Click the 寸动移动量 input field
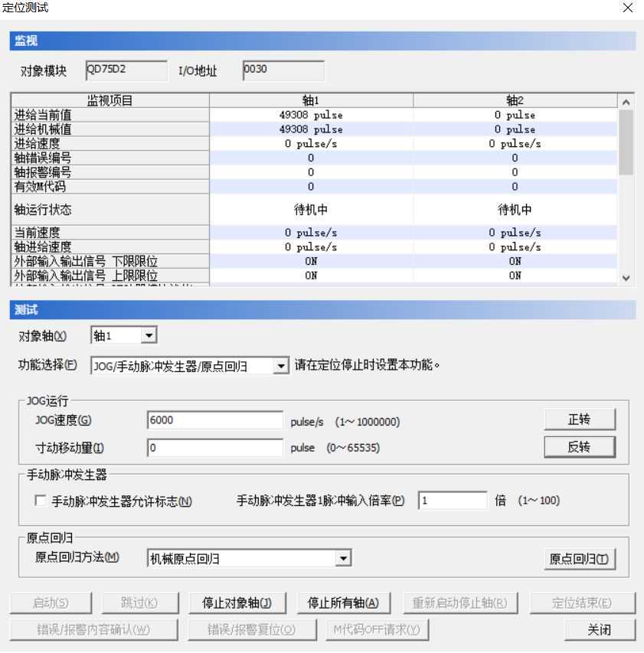Image resolution: width=644 pixels, height=653 pixels. click(214, 448)
